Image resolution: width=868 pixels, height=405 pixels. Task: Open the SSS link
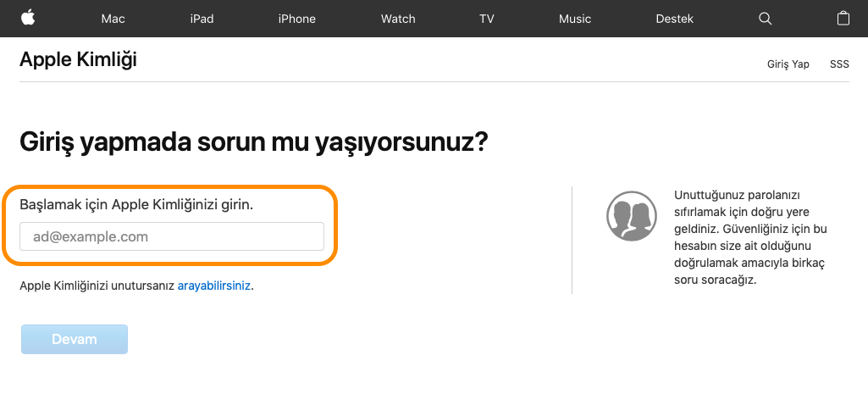[x=838, y=64]
